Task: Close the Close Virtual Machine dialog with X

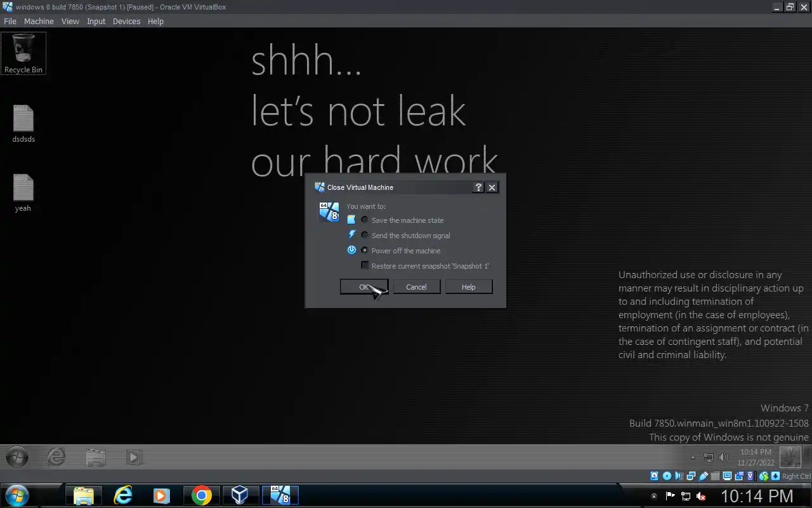Action: (492, 187)
